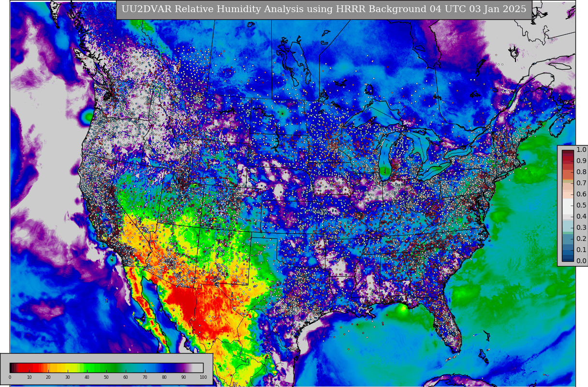Screen dimensions: 588x387
Task: Click the 0.8 label on right colorbar
Action: pyautogui.click(x=581, y=172)
